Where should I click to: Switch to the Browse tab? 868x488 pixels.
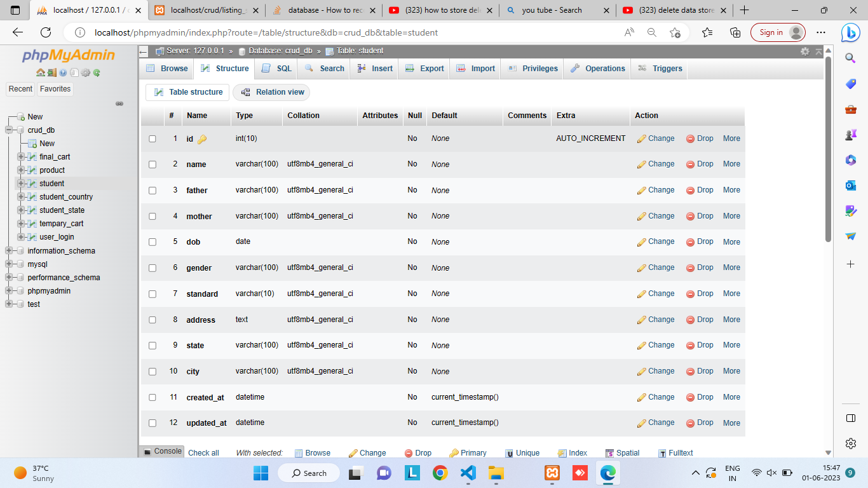[166, 69]
